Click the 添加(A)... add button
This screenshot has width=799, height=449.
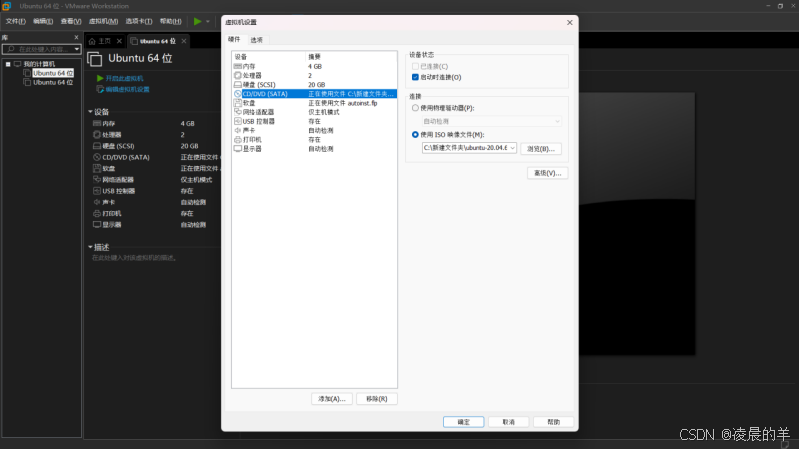coord(332,399)
